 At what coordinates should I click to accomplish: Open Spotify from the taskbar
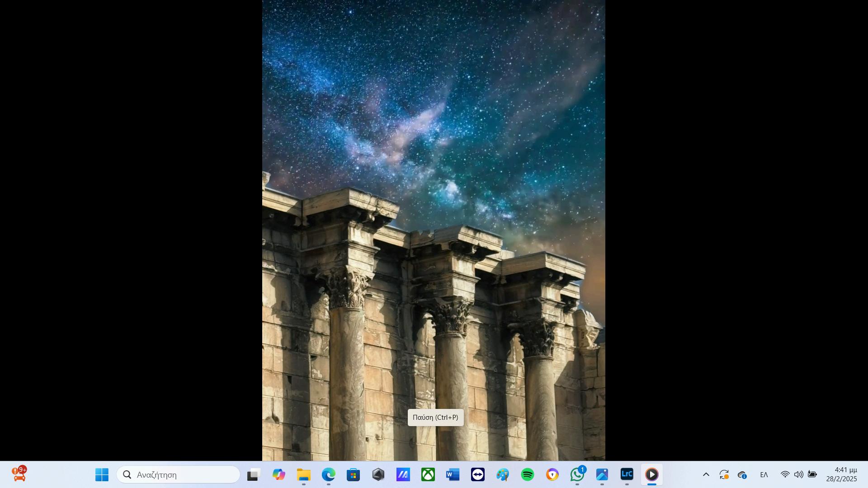[527, 474]
